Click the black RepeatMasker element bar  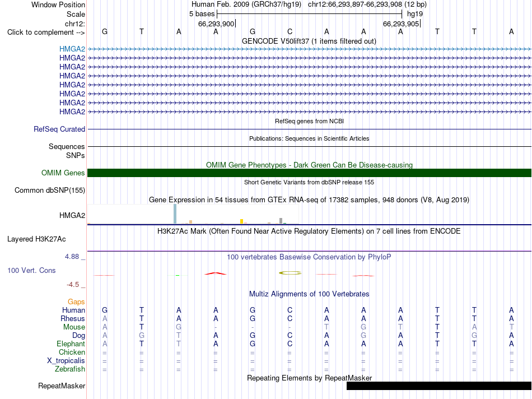pyautogui.click(x=439, y=386)
